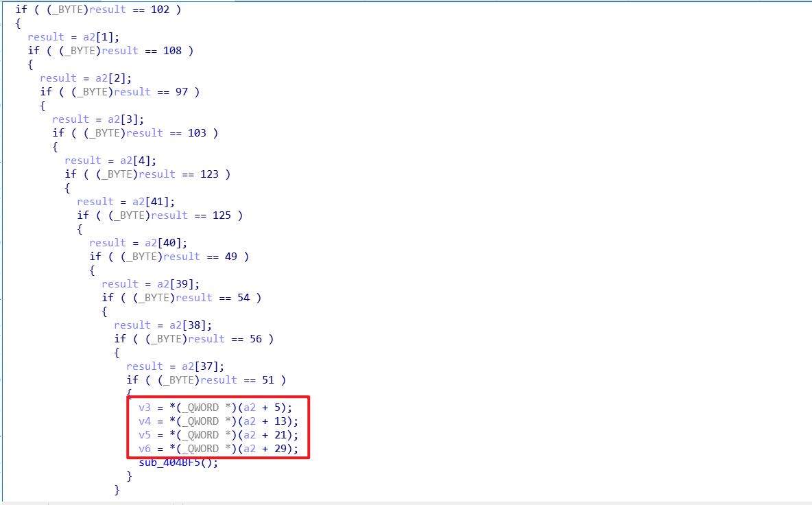
Task: Click variable v6 in pseudocode
Action: tap(145, 449)
